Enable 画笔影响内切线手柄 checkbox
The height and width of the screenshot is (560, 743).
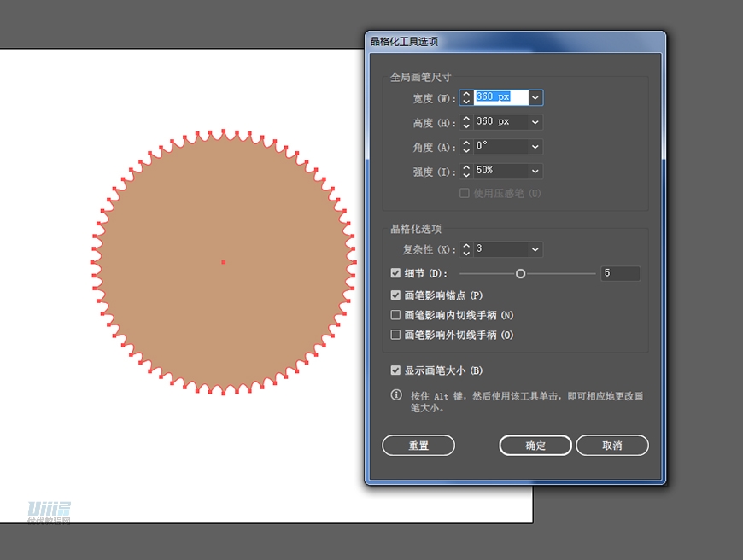pos(395,315)
